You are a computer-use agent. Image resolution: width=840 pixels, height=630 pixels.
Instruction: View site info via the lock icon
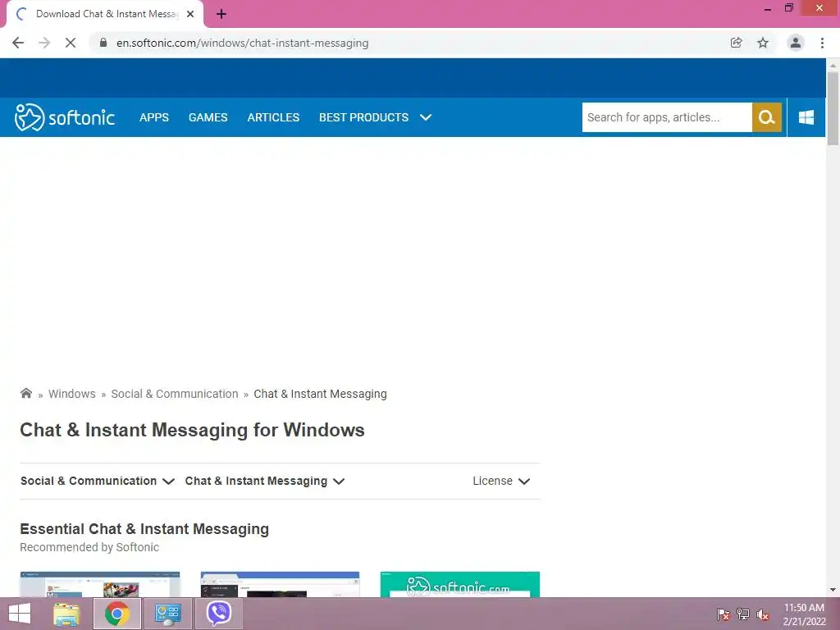point(103,43)
